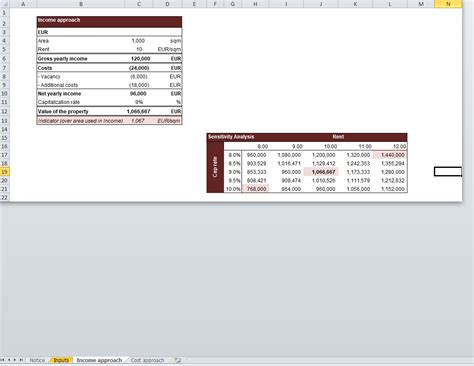Click previous sheet navigation arrow
The width and height of the screenshot is (474, 366).
(9, 360)
